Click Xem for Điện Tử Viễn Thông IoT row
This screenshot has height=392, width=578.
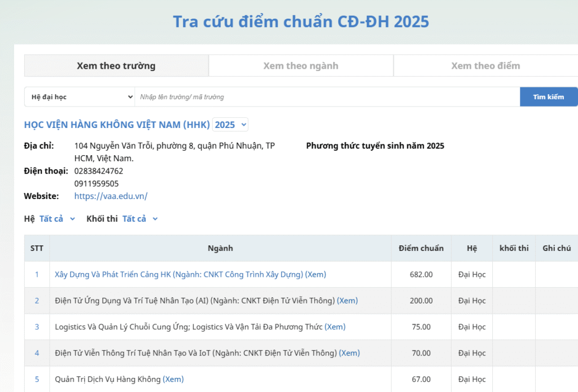click(x=349, y=353)
